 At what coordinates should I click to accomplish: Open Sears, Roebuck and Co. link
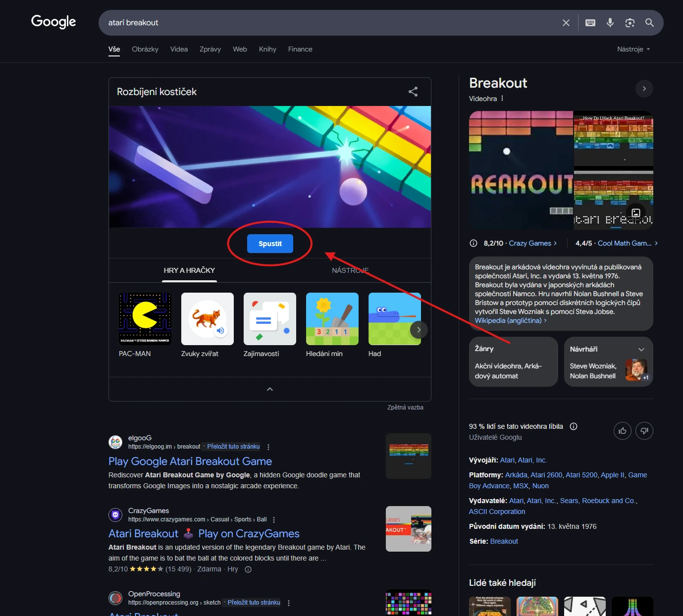tap(597, 501)
